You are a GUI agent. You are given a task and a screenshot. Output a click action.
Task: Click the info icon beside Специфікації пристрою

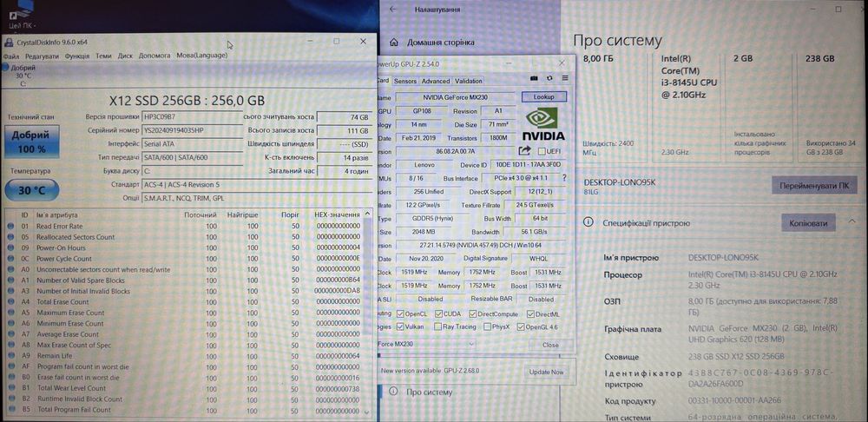(588, 222)
